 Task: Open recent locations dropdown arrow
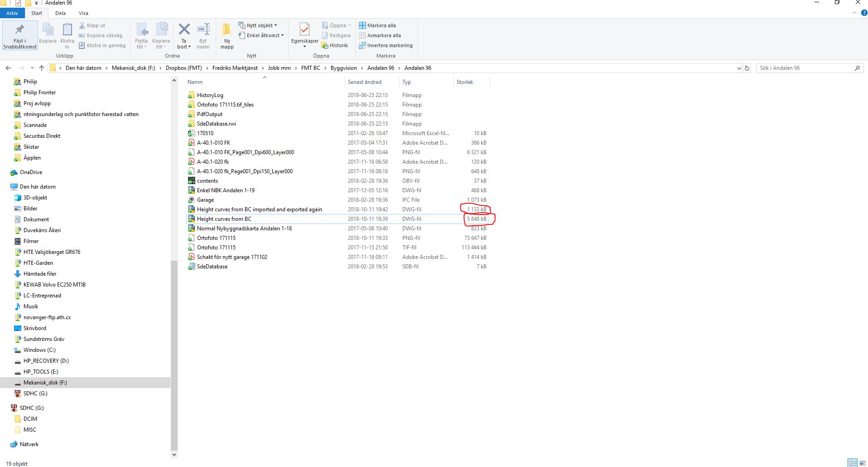point(32,68)
